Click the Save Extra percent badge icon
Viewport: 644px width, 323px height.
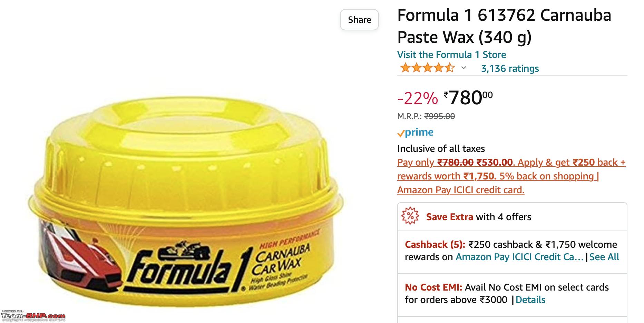click(x=410, y=216)
